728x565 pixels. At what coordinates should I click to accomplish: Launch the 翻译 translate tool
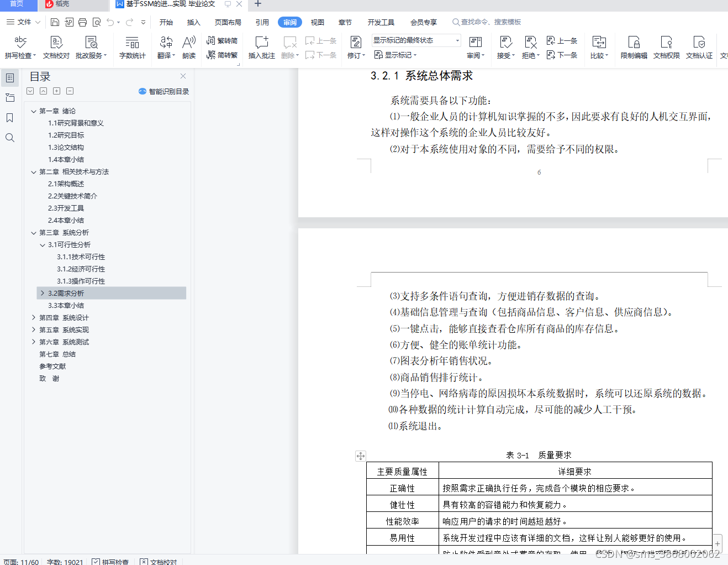[x=165, y=46]
